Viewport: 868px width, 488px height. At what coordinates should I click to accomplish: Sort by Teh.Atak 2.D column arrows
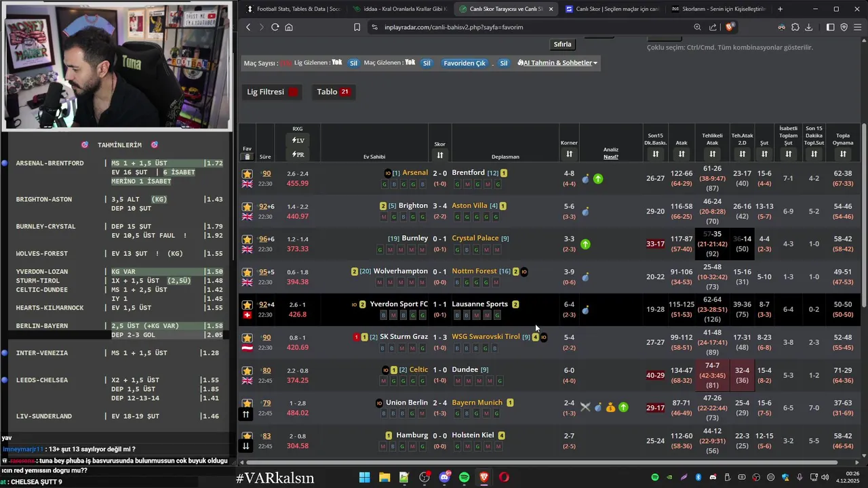tap(742, 154)
